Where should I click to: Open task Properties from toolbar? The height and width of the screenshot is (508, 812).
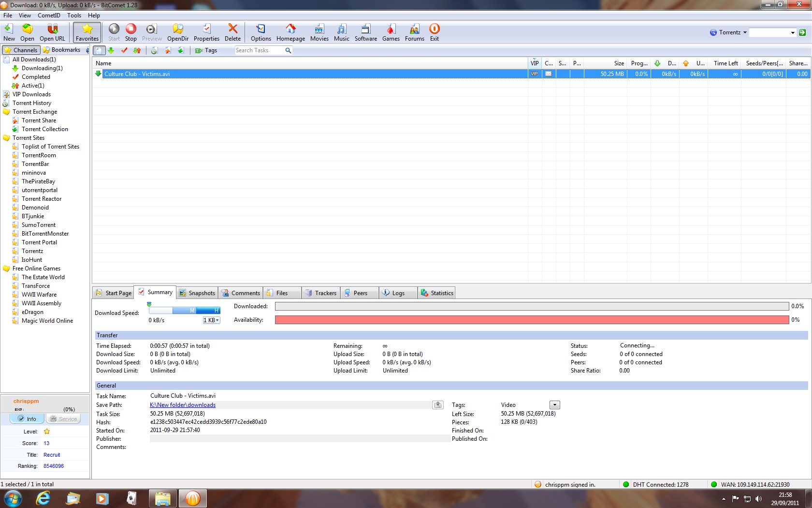pyautogui.click(x=206, y=32)
